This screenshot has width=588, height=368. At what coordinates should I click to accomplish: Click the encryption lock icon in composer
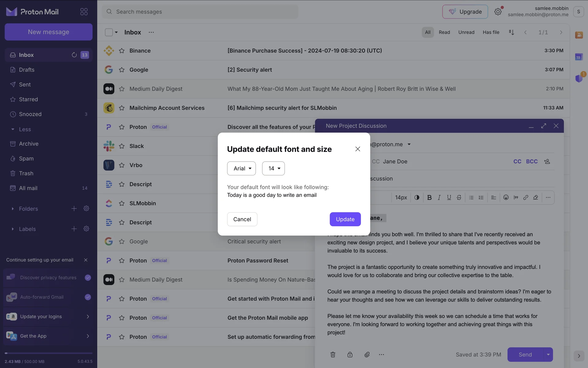350,355
